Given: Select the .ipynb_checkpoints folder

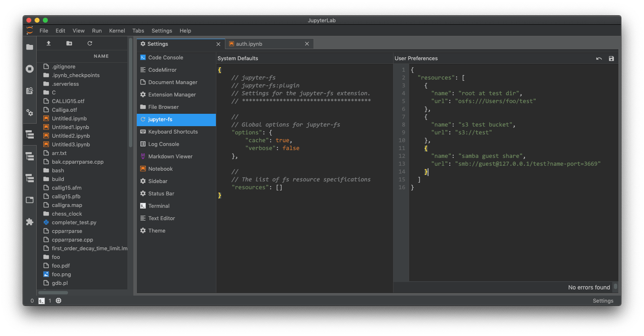Looking at the screenshot, I should [82, 75].
